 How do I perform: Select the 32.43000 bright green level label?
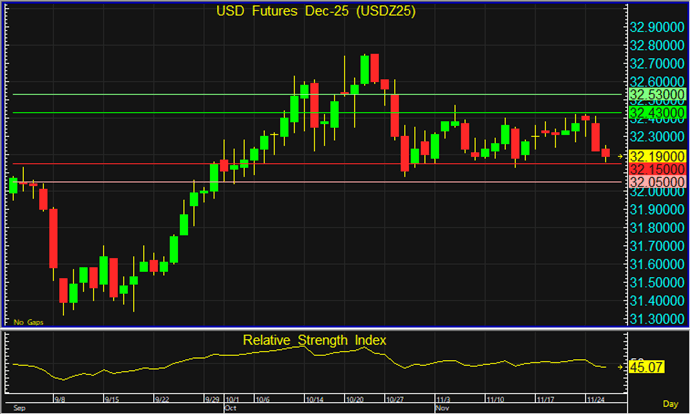[x=655, y=113]
